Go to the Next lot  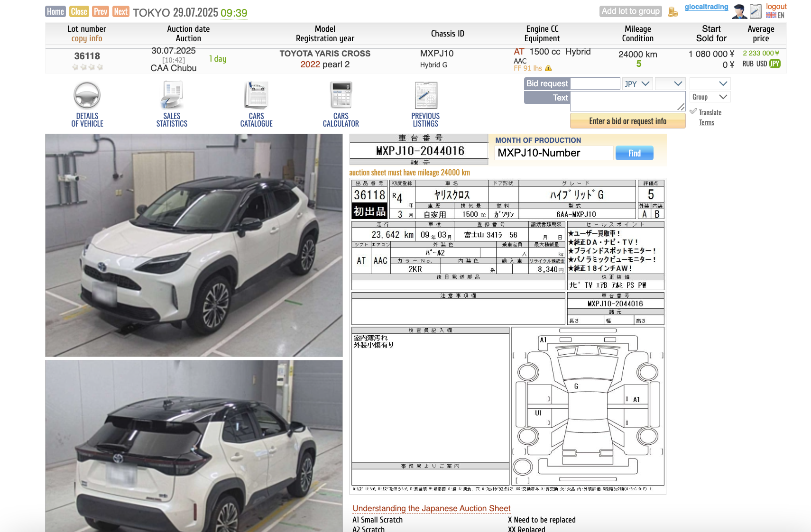[x=121, y=11]
